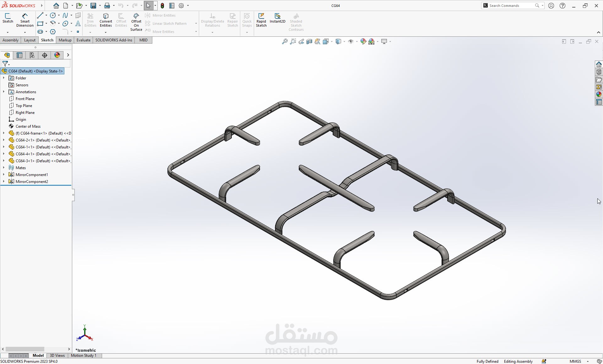Click the Print icon
This screenshot has width=603, height=364.
(107, 6)
